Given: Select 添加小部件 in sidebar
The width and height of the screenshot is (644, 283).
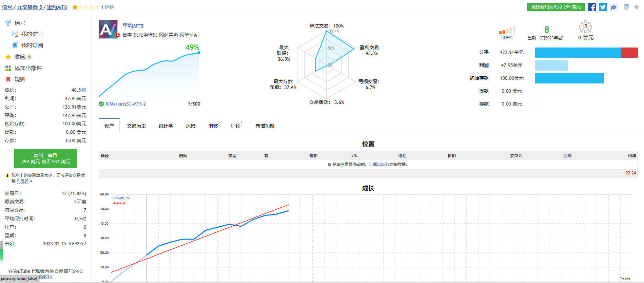Looking at the screenshot, I should [x=28, y=68].
